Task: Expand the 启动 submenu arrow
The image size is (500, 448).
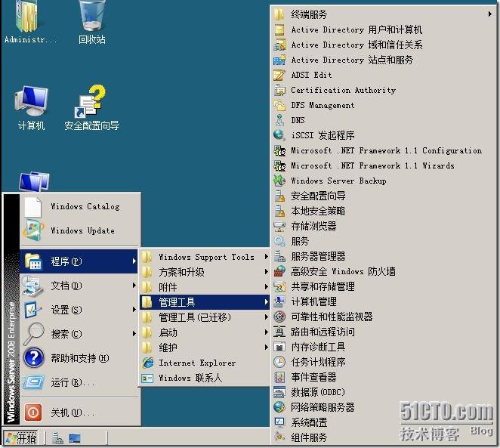Action: click(x=266, y=332)
